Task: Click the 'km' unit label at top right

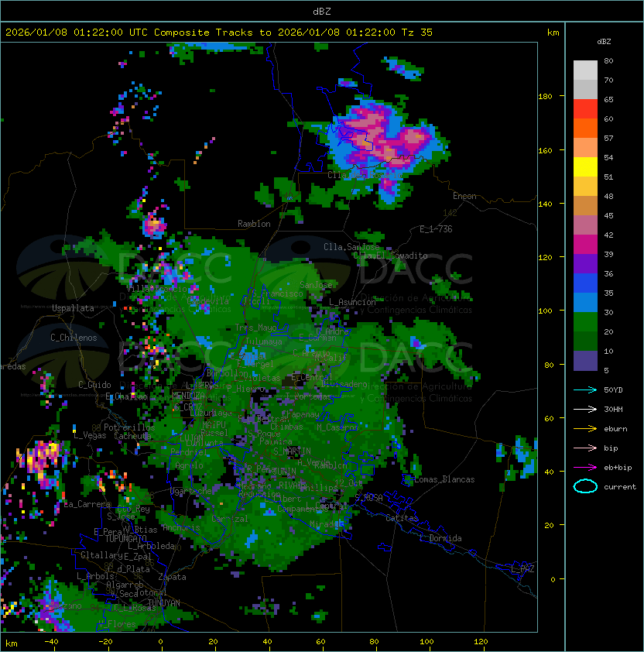Action: pos(553,33)
